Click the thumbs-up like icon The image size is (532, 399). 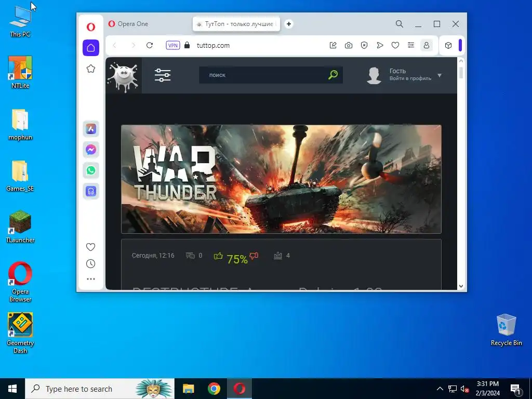point(218,256)
